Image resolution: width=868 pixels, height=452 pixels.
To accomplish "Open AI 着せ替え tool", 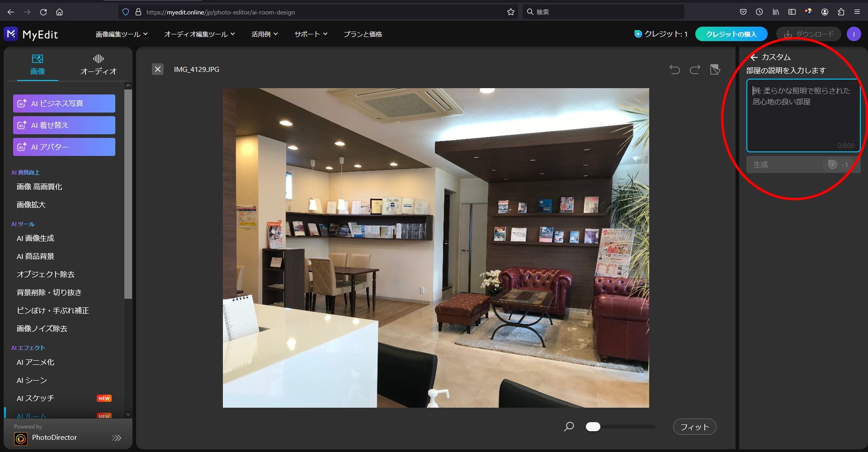I will click(x=64, y=125).
